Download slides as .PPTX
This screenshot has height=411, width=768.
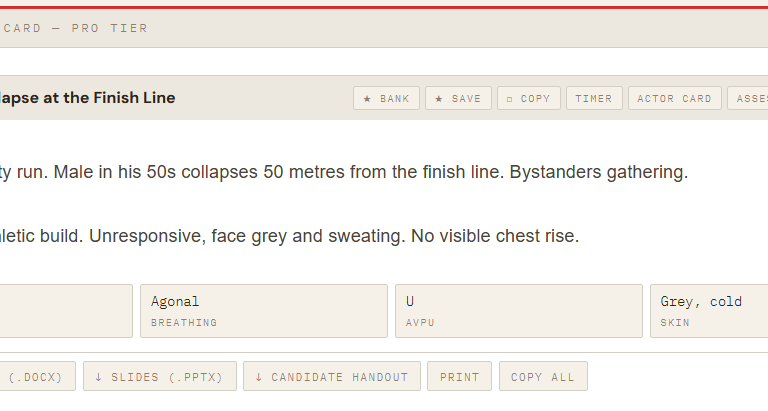tap(160, 376)
